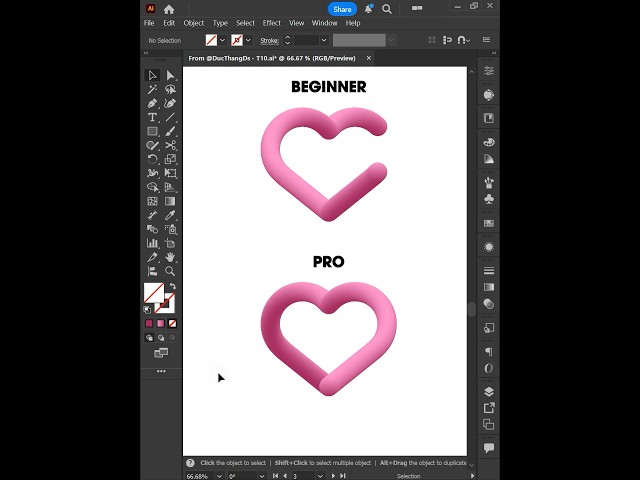
Task: Select the Direct Selection tool
Action: 170,75
